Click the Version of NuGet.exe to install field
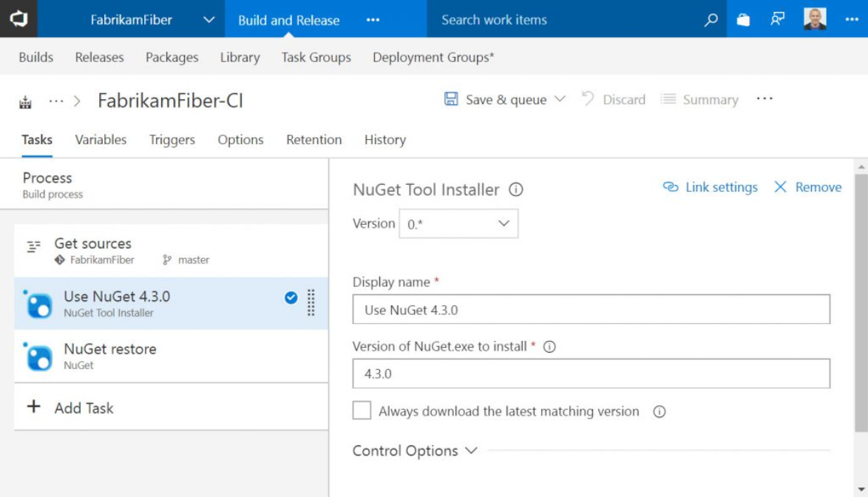The image size is (868, 497). coord(591,373)
